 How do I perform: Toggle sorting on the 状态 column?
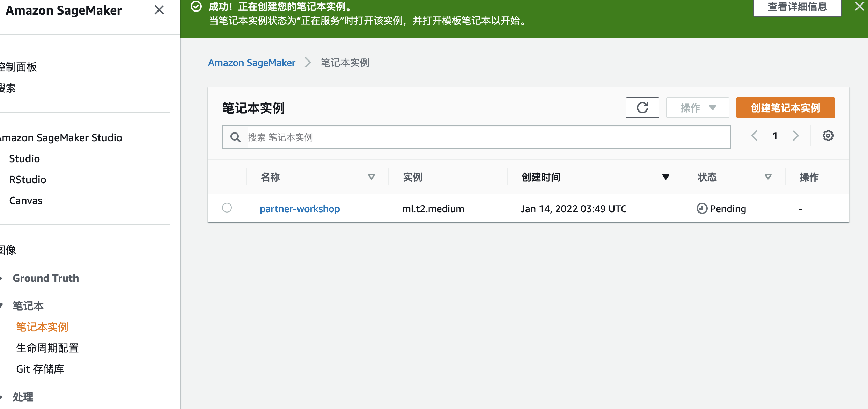coord(767,177)
